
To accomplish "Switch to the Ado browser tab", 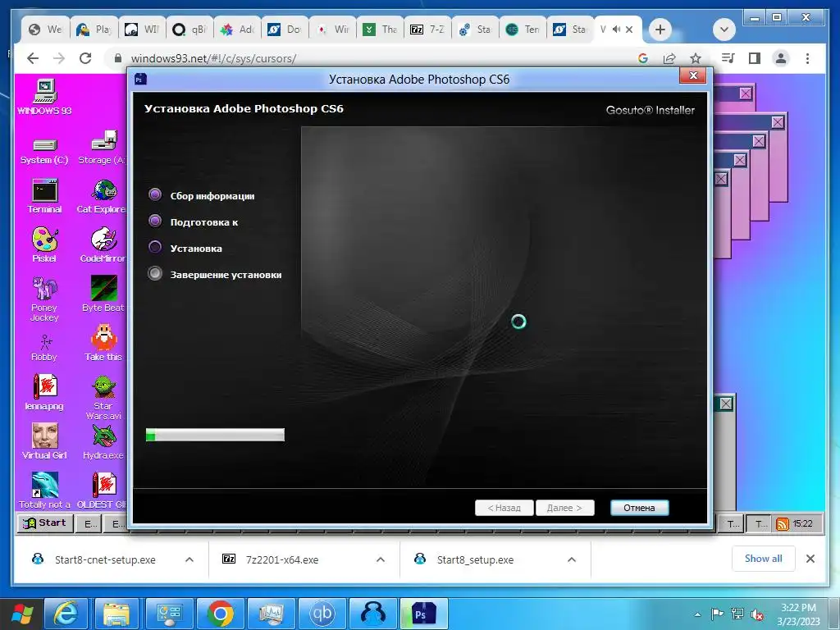I will click(237, 30).
